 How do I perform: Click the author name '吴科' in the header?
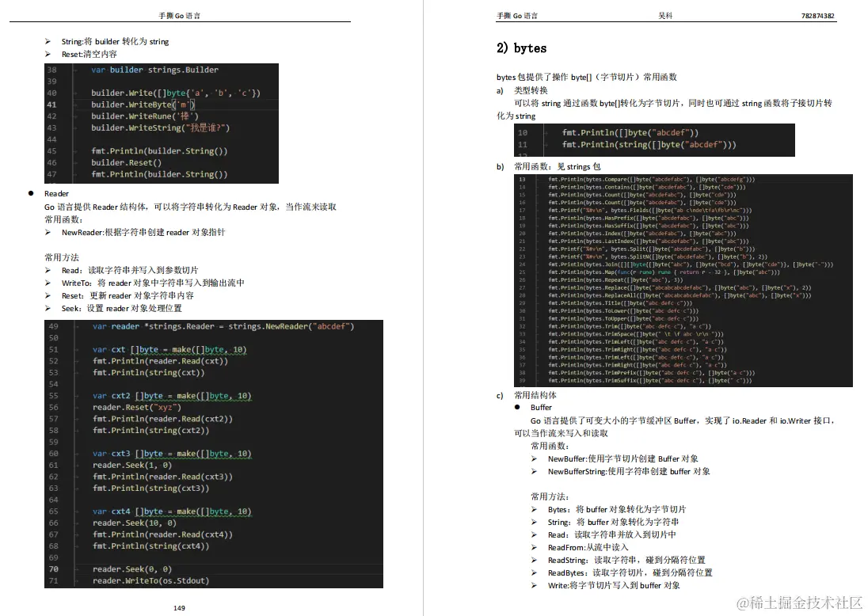[665, 16]
